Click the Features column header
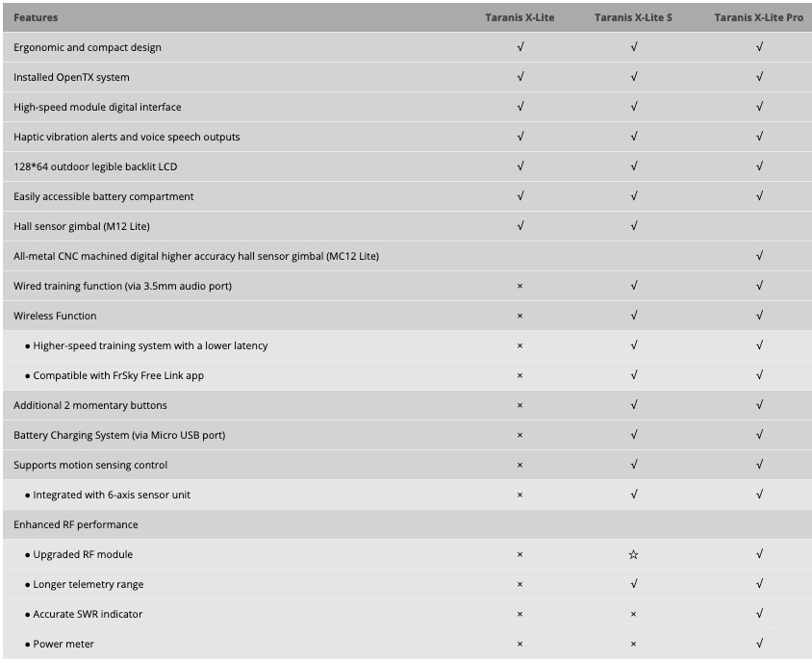Screen dimensions: 812x661 36,17
